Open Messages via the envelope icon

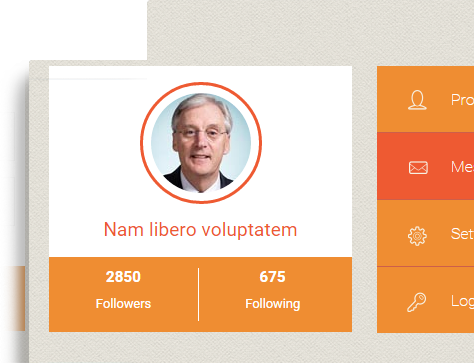[418, 168]
